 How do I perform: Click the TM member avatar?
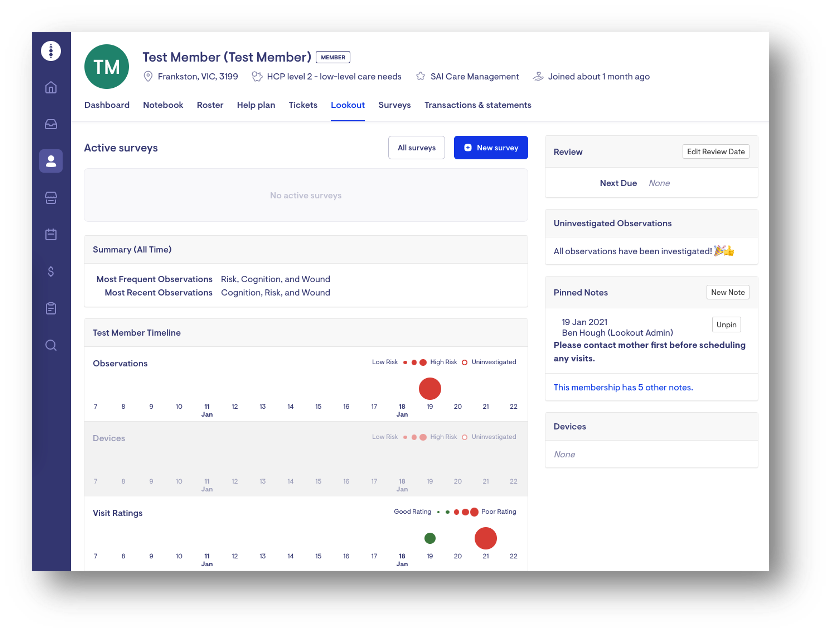[106, 67]
